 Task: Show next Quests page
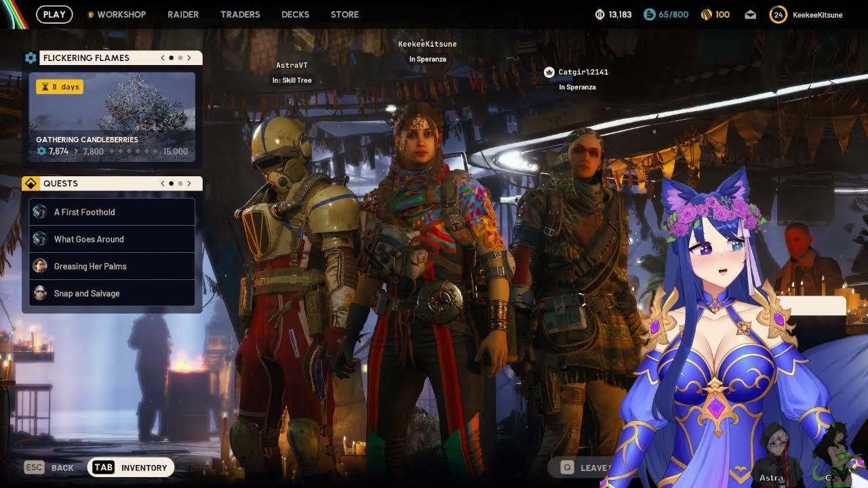tap(189, 183)
